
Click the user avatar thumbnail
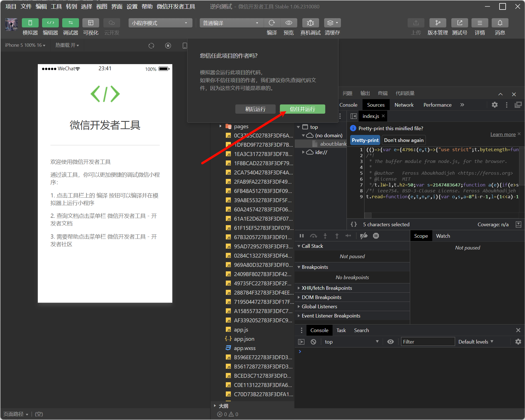coord(11,24)
